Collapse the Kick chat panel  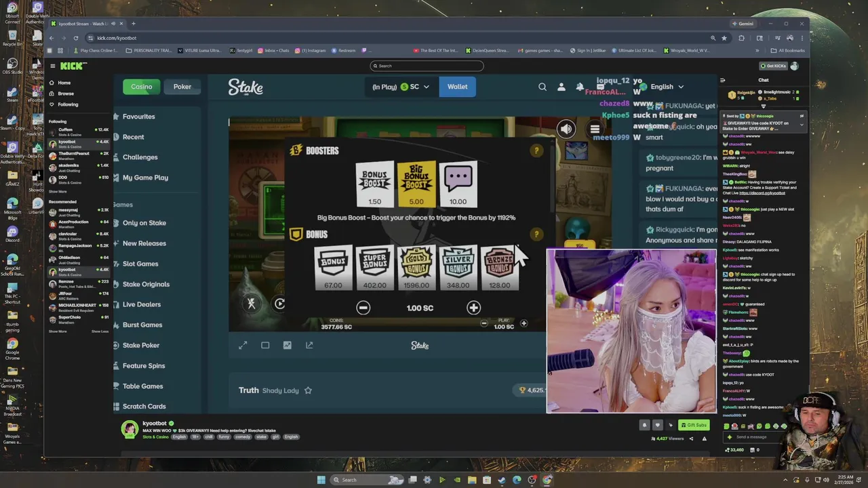point(723,80)
